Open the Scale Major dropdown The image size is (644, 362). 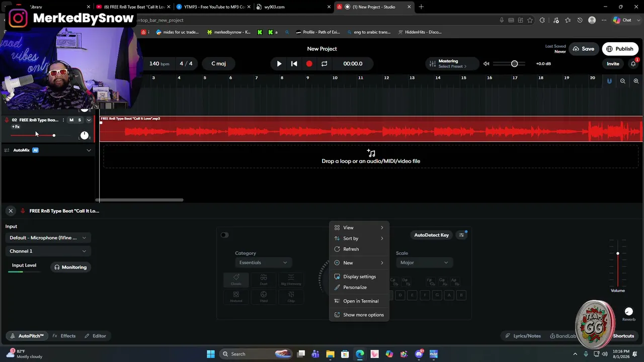[x=424, y=262]
